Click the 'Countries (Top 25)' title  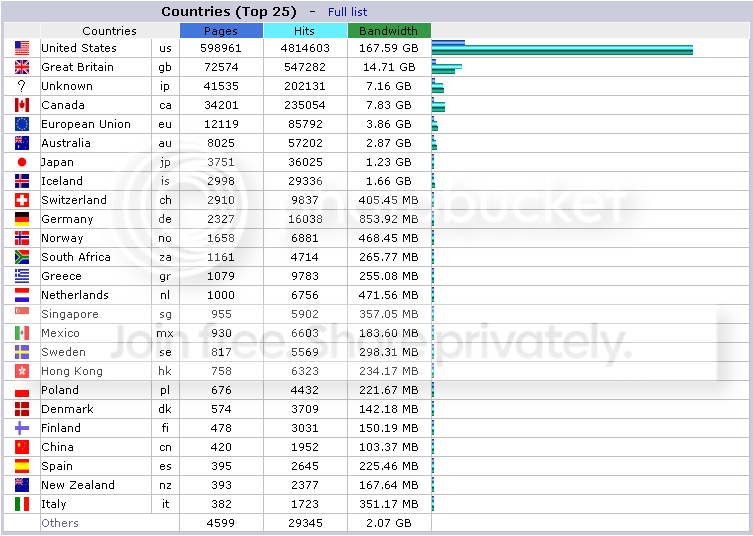(x=229, y=12)
